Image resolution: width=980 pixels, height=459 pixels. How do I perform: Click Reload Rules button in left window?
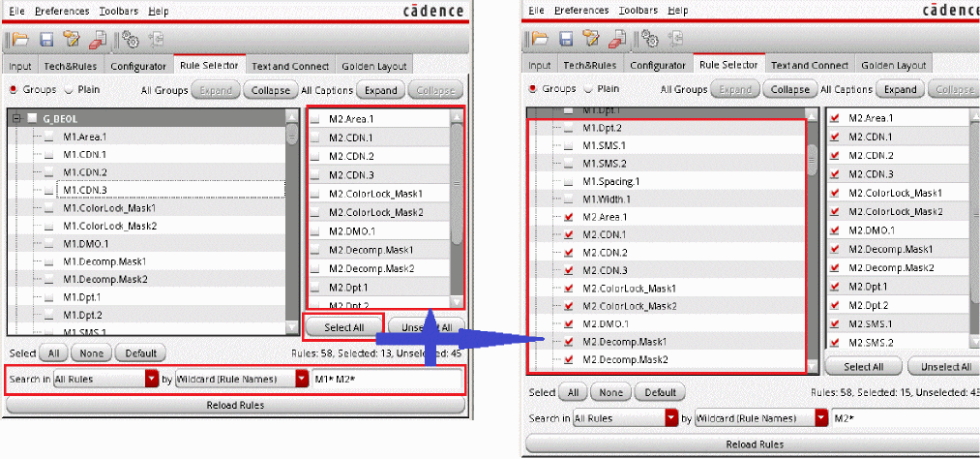(235, 405)
